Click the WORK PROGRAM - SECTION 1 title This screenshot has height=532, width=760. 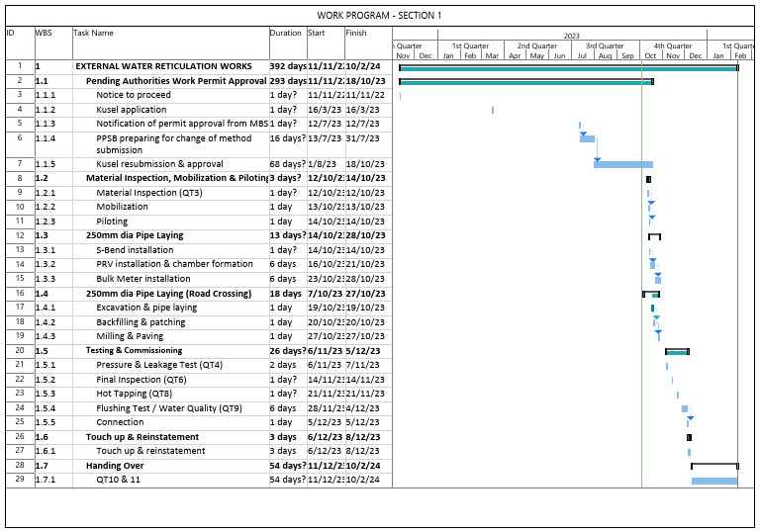pos(379,16)
